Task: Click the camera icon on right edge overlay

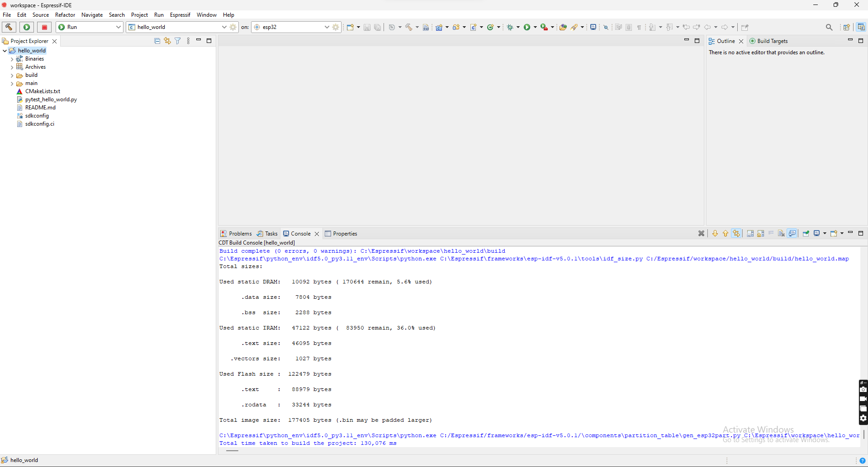Action: click(x=863, y=389)
